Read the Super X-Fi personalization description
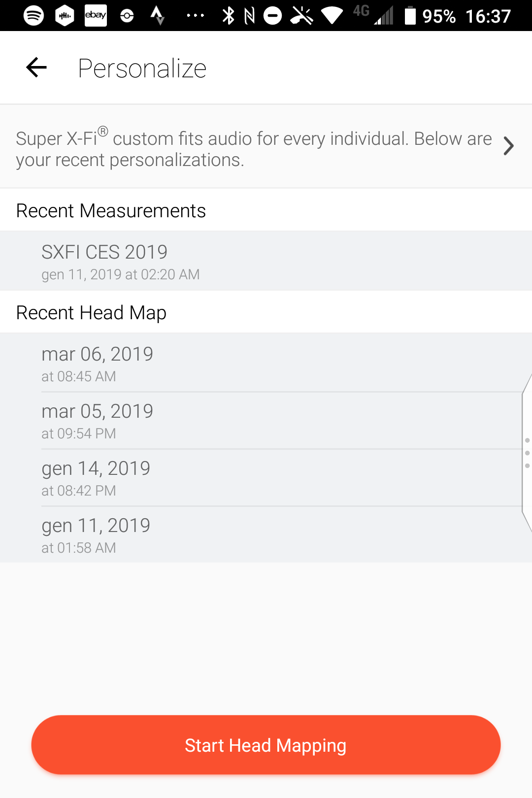Viewport: 532px width, 798px height. 254,148
